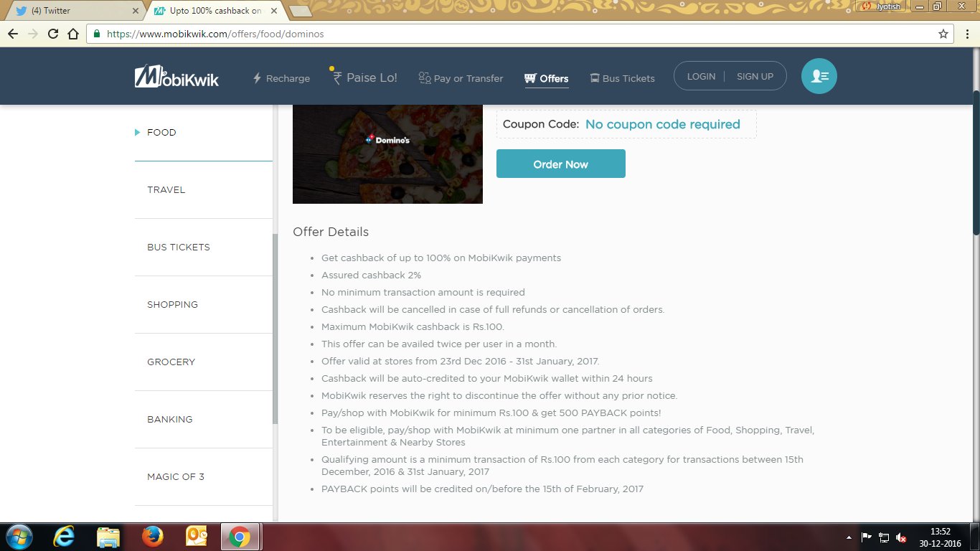Select TRAVEL category in sidebar
Image resolution: width=980 pixels, height=551 pixels.
point(166,189)
